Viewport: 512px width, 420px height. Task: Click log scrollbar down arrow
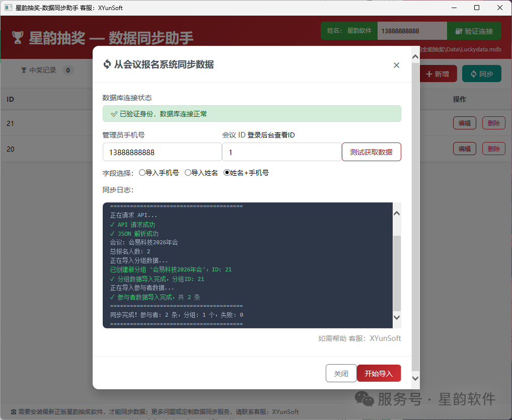397,317
